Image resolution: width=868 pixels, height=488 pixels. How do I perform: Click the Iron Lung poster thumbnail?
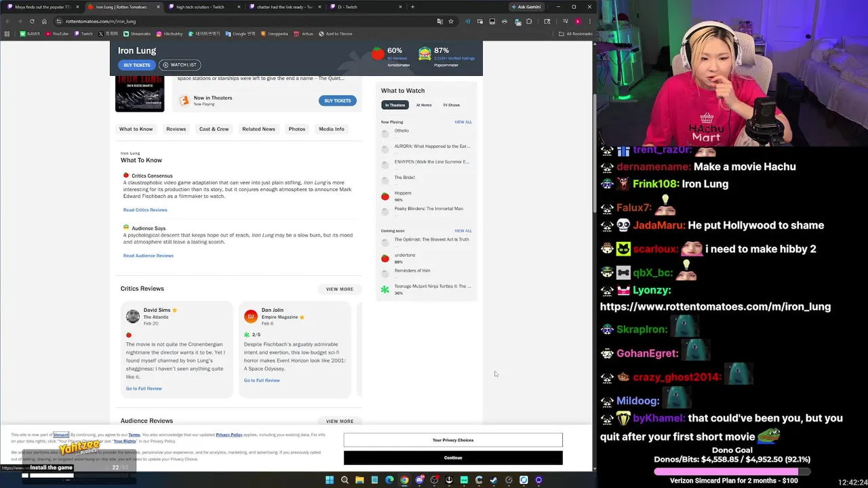pyautogui.click(x=140, y=94)
